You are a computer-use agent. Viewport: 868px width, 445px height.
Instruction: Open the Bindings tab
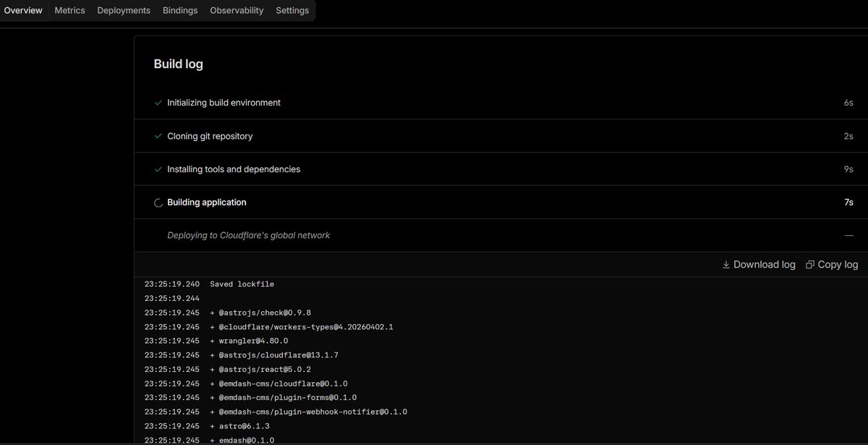pos(180,11)
